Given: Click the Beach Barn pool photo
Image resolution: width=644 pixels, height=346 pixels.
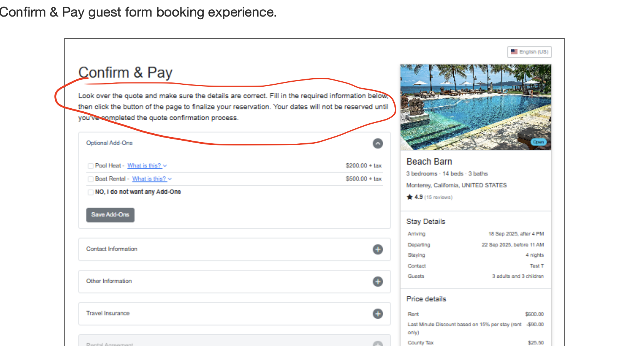Looking at the screenshot, I should point(475,107).
